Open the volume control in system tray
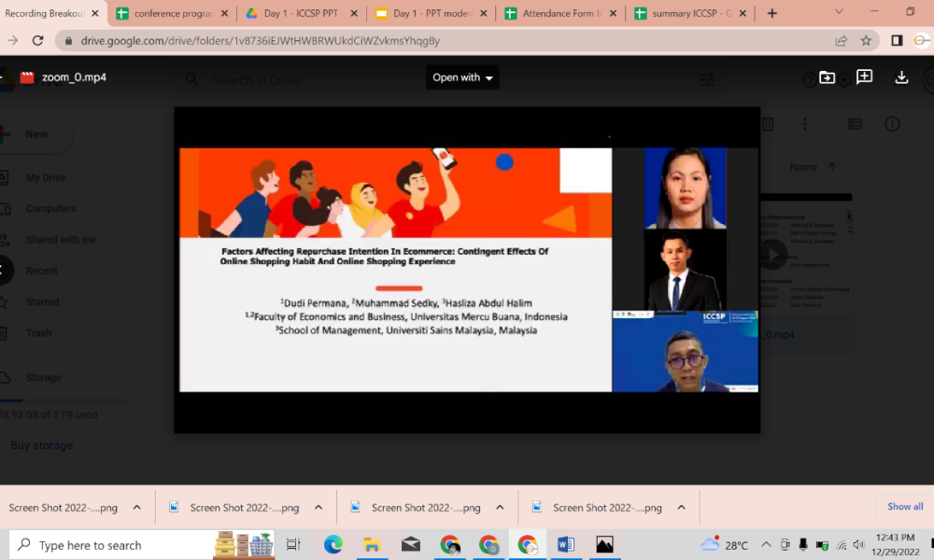 (x=858, y=544)
